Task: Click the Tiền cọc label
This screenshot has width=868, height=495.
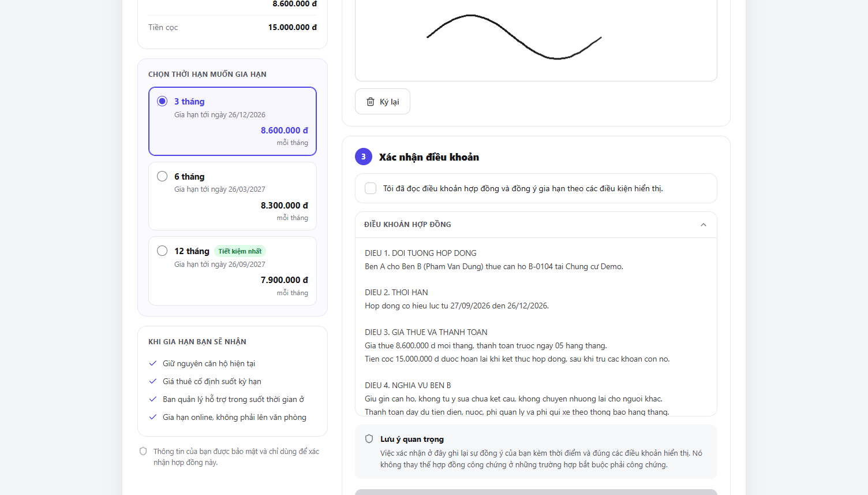Action: point(163,28)
